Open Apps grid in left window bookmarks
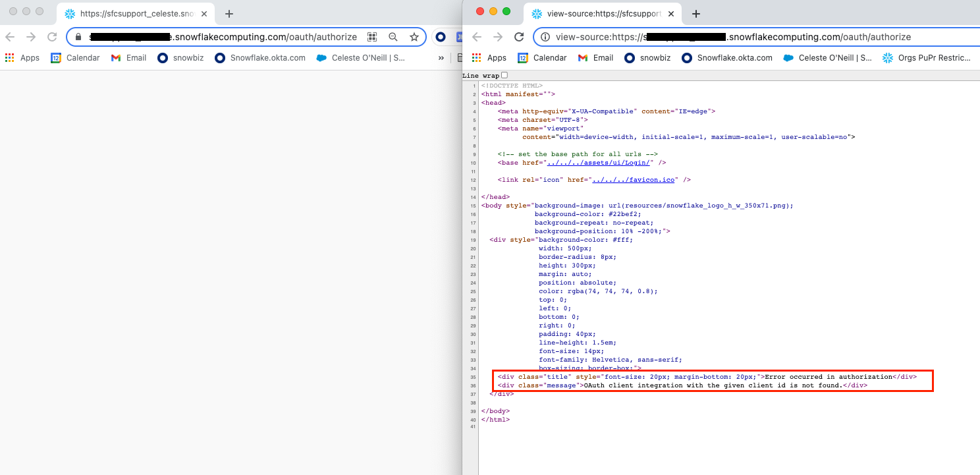 coord(22,58)
